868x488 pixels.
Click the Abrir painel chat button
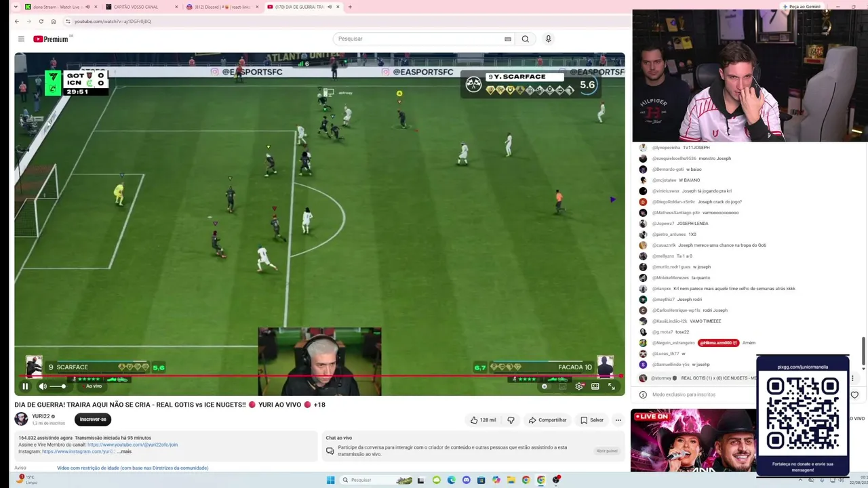point(607,451)
